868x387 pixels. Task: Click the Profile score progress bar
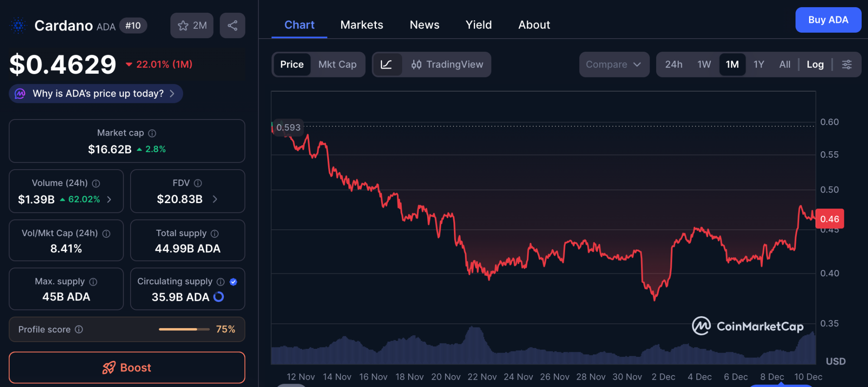point(184,329)
